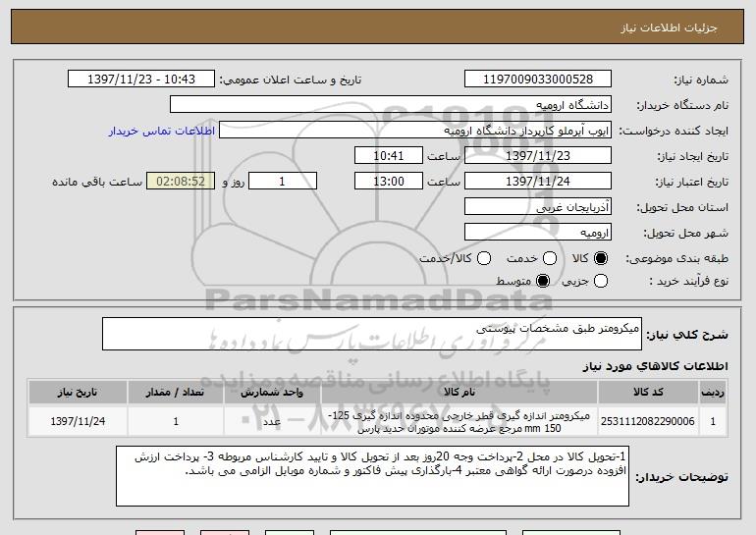Click the ساعت باقی مانده label
This screenshot has width=756, height=535.
click(x=97, y=183)
